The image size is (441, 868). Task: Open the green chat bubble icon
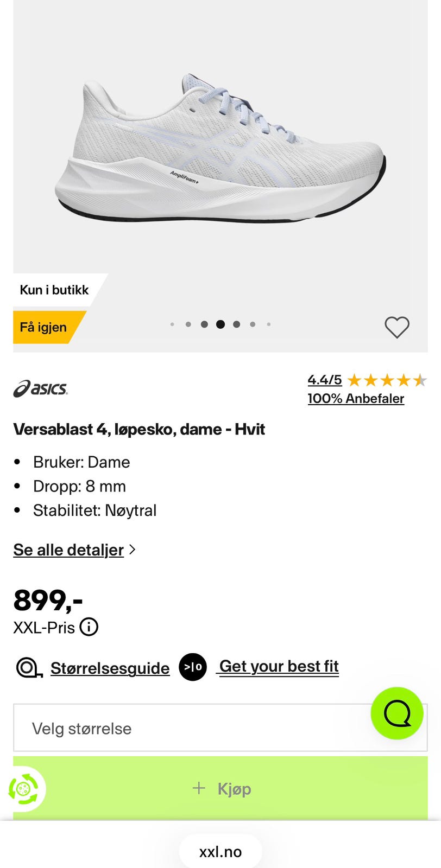397,713
